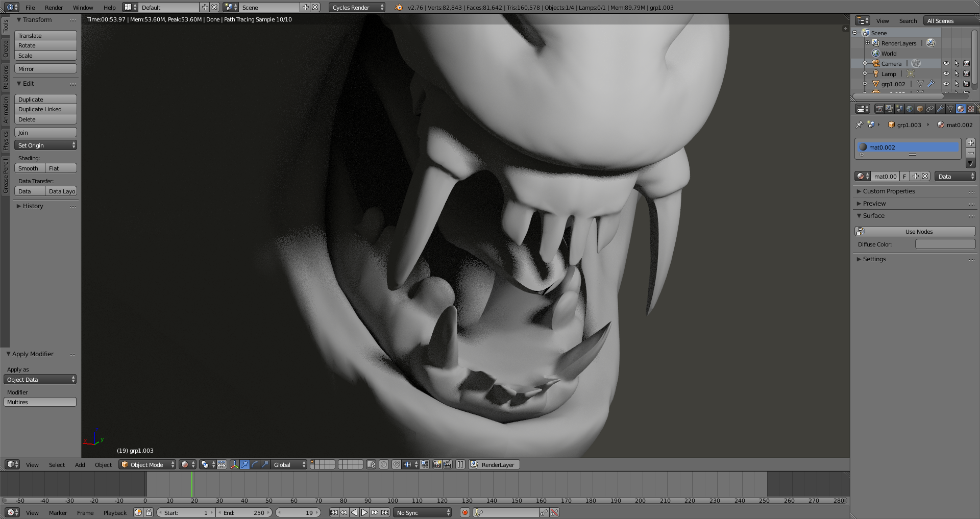Open the Grease Pencil vertical tab

(x=6, y=176)
